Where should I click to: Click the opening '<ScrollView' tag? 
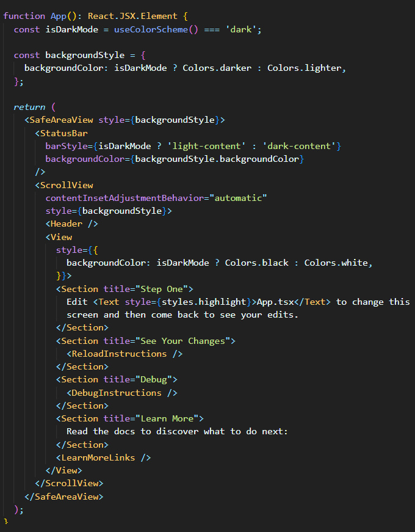click(64, 185)
